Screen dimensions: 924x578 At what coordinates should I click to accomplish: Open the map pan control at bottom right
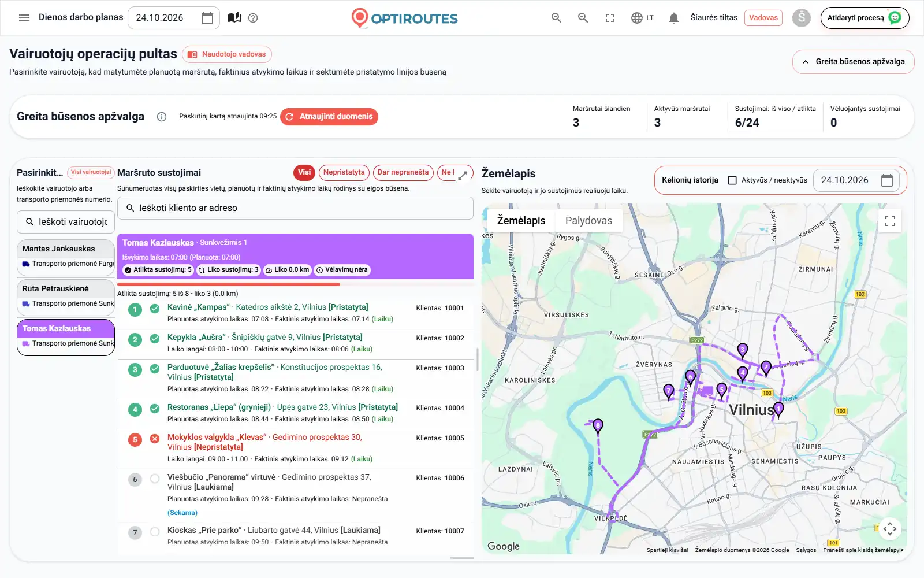(890, 529)
